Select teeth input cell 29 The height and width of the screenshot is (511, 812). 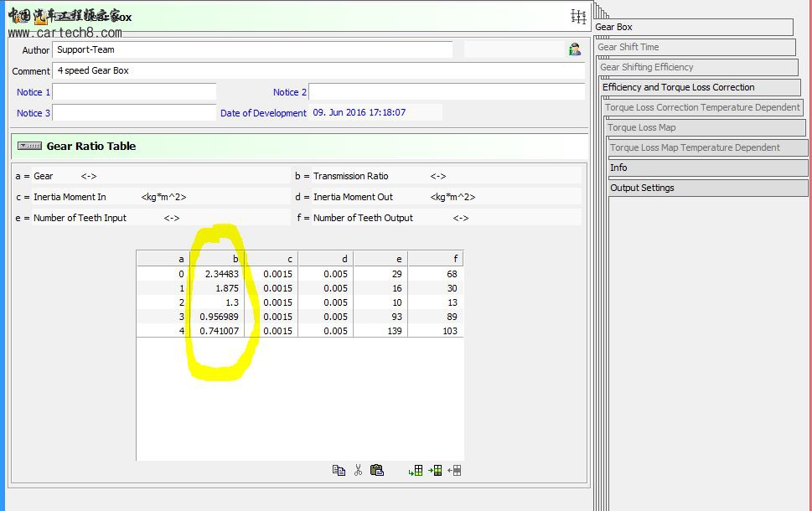(380, 274)
